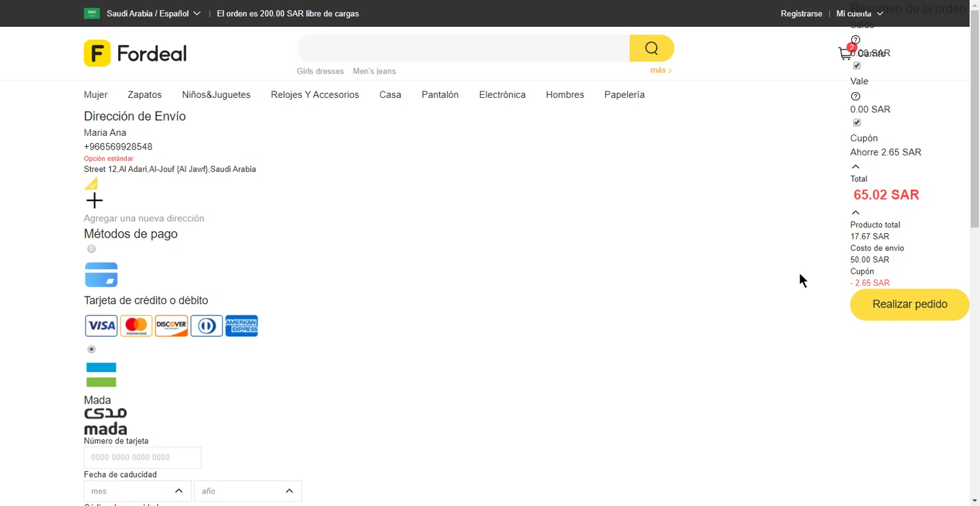Open the Zapatos category
Image resolution: width=980 pixels, height=506 pixels.
(x=144, y=95)
